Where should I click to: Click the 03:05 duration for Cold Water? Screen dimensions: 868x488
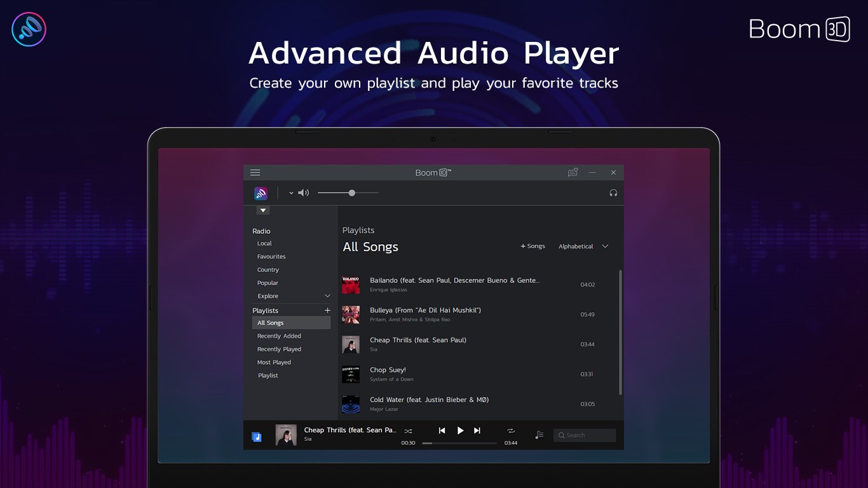pos(588,404)
